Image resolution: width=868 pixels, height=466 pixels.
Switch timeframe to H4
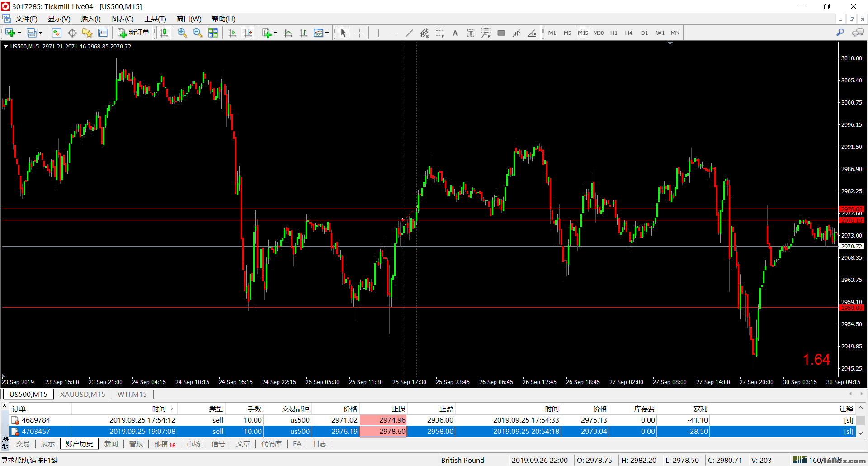(629, 33)
